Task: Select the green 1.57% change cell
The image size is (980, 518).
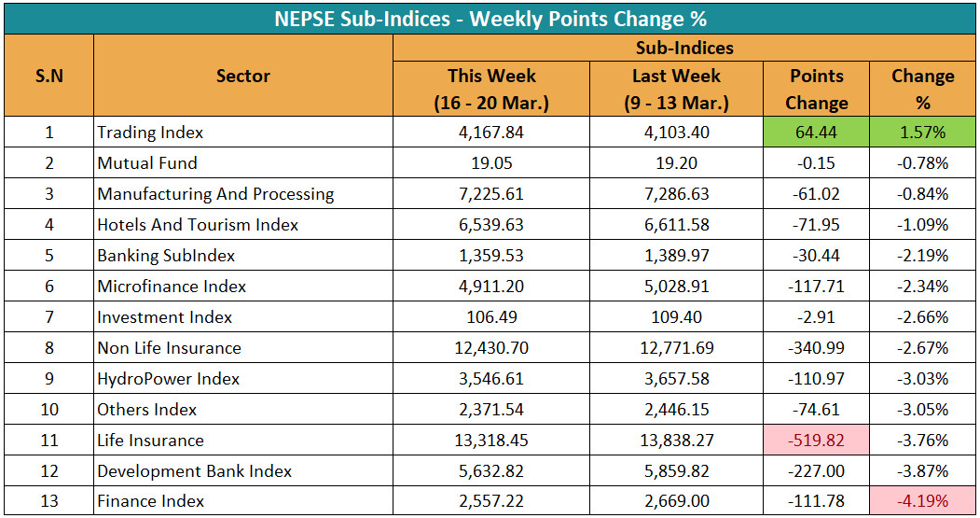Action: 921,133
